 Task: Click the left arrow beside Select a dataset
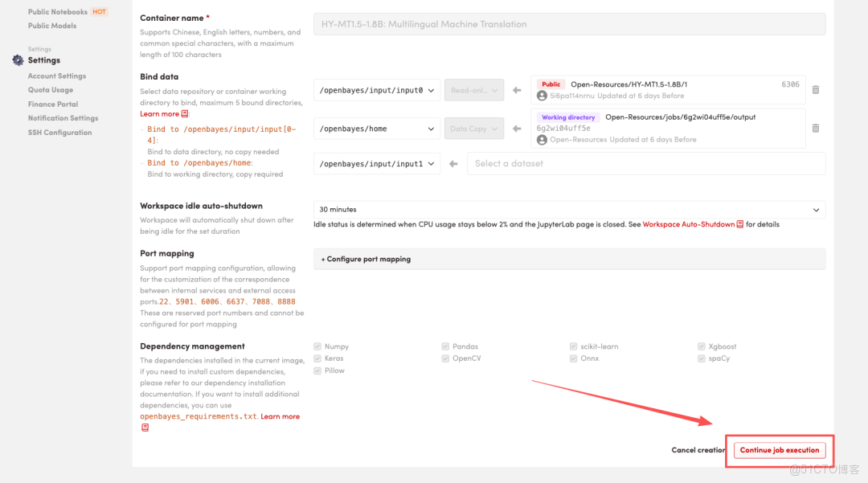pos(453,164)
